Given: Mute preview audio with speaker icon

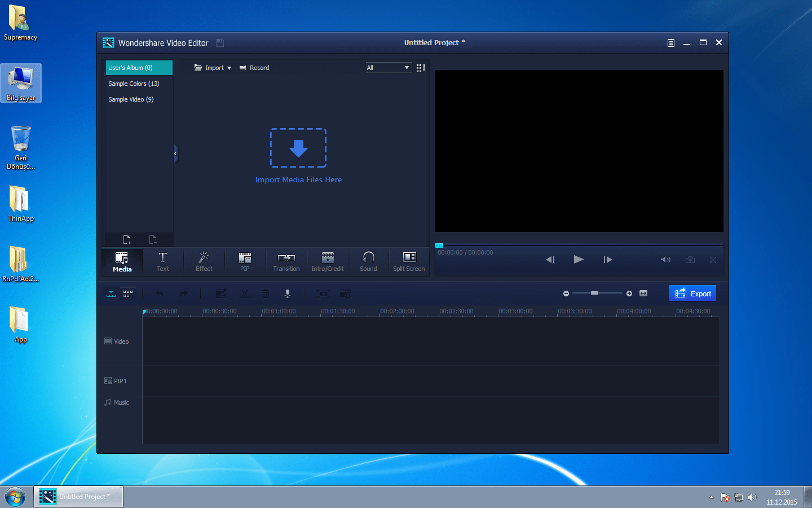Looking at the screenshot, I should click(665, 260).
